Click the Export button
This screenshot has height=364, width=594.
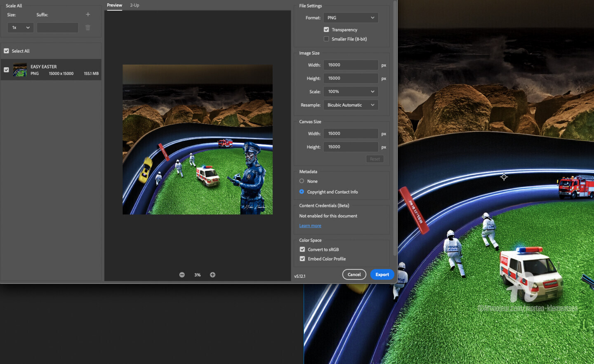(382, 275)
